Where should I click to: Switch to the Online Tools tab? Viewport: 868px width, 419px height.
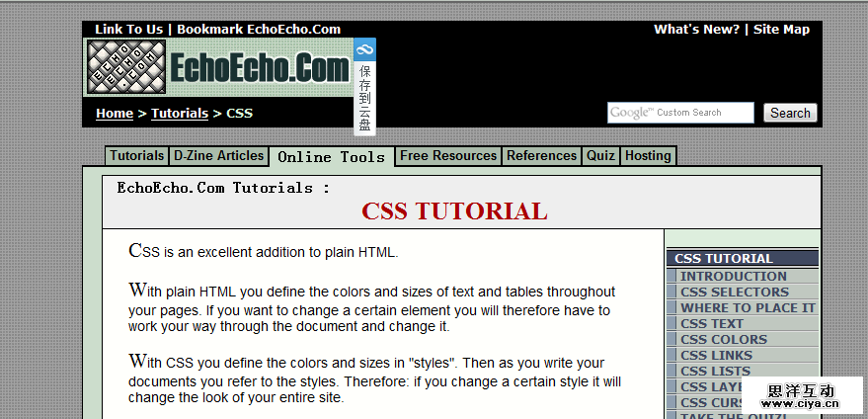[x=332, y=157]
